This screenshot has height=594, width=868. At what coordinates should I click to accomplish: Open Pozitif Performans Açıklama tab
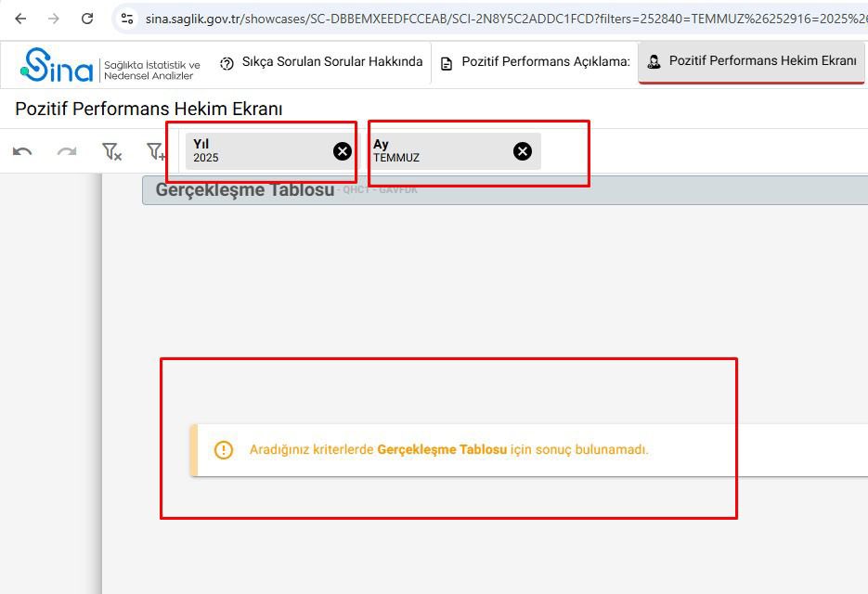click(x=535, y=62)
